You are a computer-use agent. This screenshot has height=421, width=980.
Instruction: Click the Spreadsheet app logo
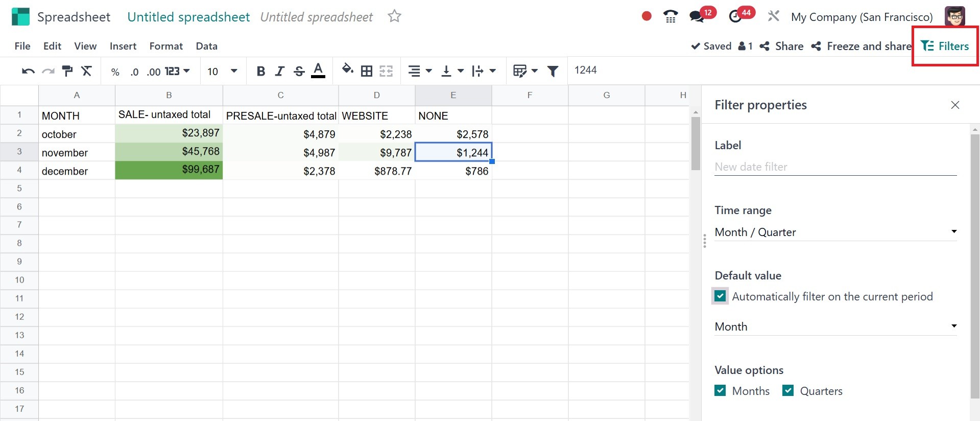click(20, 16)
